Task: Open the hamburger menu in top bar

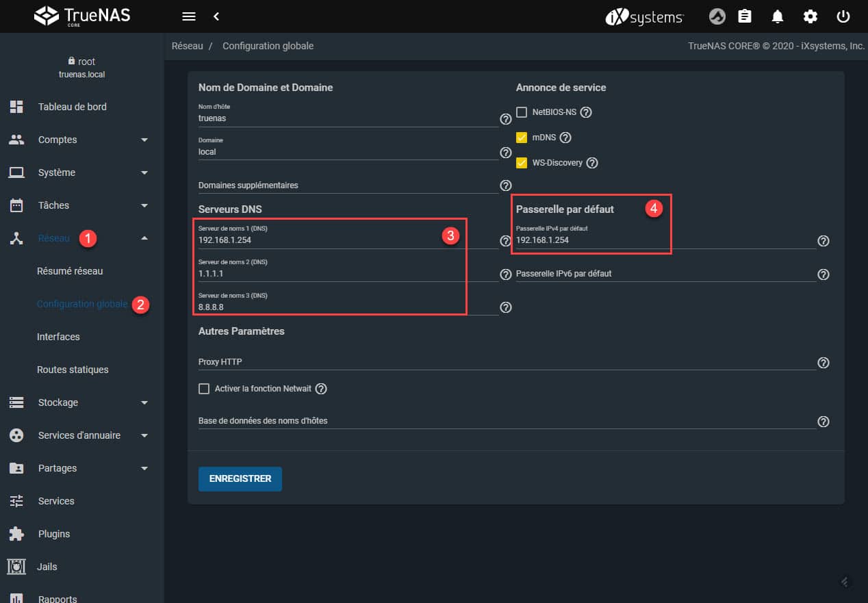Action: pyautogui.click(x=189, y=16)
